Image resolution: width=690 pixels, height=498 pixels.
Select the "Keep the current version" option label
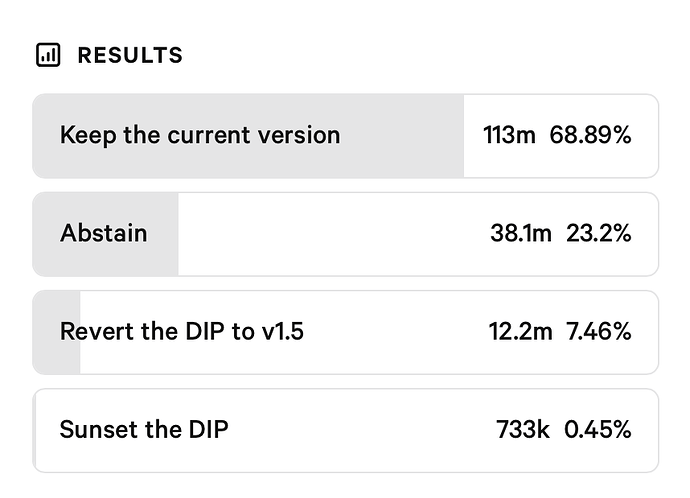(x=200, y=135)
